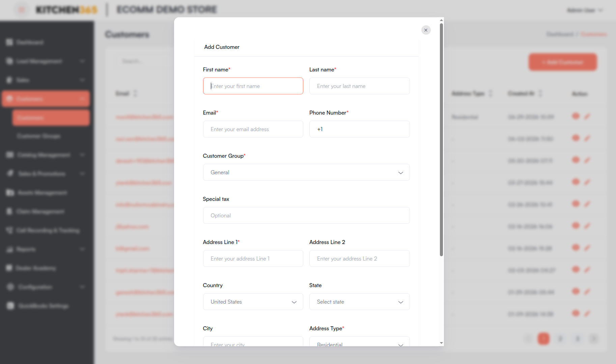Close the Add Customer dialog
This screenshot has height=364, width=616.
426,30
